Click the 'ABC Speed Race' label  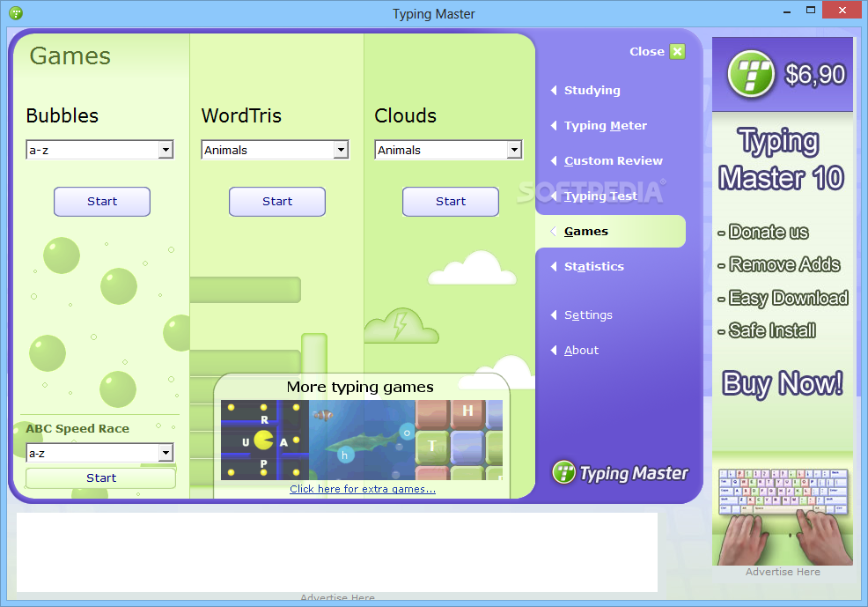pos(77,429)
